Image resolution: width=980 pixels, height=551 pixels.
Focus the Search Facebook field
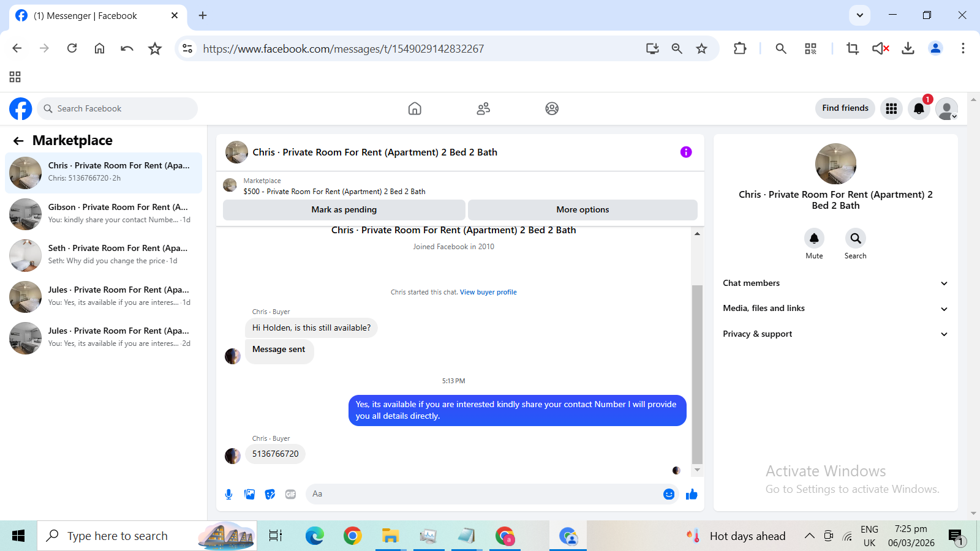pyautogui.click(x=118, y=108)
